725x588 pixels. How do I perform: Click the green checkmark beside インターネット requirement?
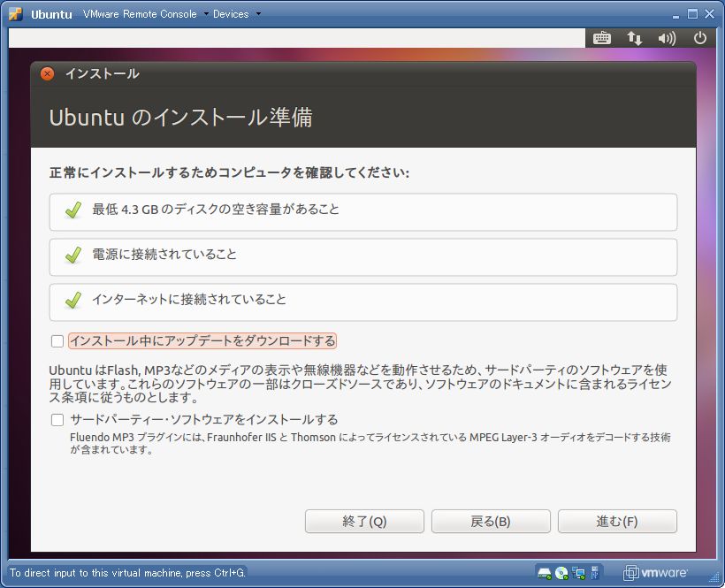(73, 300)
